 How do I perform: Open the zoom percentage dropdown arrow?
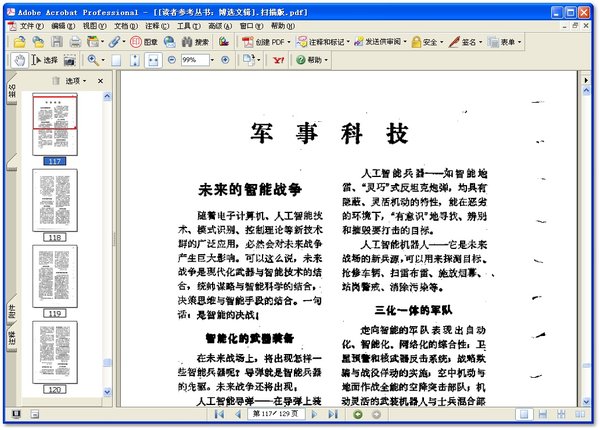[212, 60]
